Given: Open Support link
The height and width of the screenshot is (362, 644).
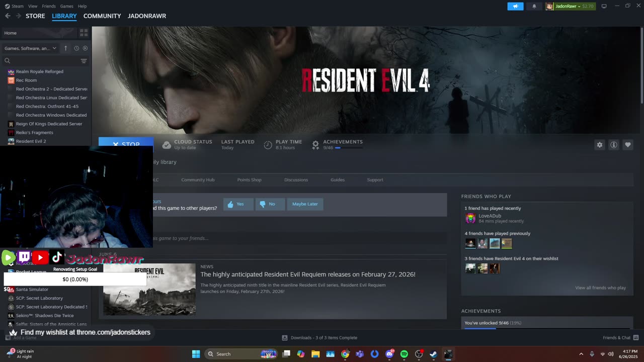Looking at the screenshot, I should (375, 179).
